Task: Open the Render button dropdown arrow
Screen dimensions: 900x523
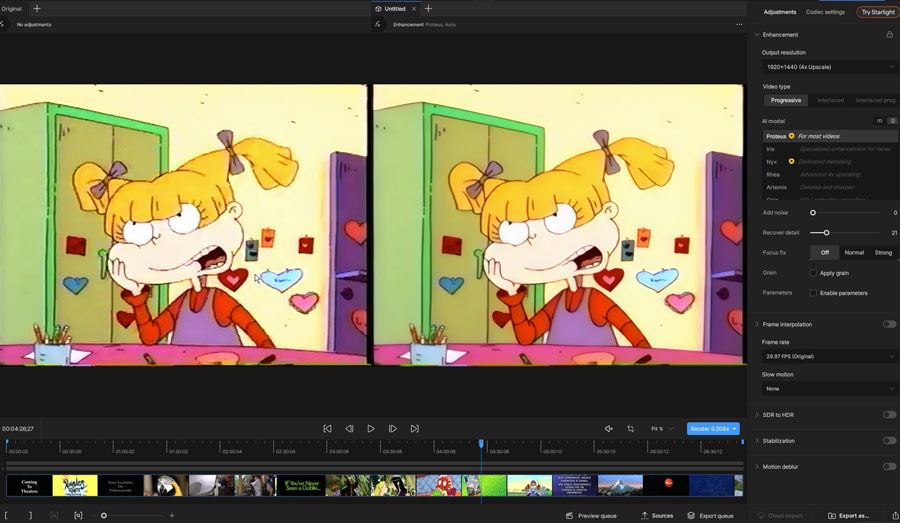Action: pos(734,429)
